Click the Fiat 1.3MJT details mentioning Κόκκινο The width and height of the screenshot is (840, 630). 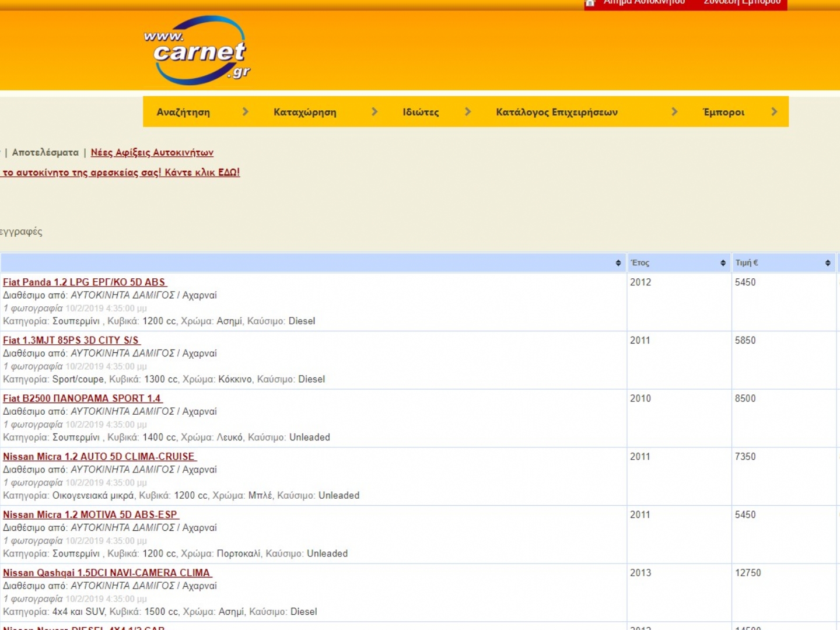point(164,379)
